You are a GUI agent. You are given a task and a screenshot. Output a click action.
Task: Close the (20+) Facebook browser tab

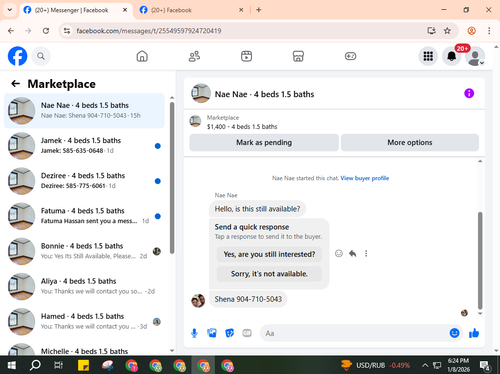(241, 10)
